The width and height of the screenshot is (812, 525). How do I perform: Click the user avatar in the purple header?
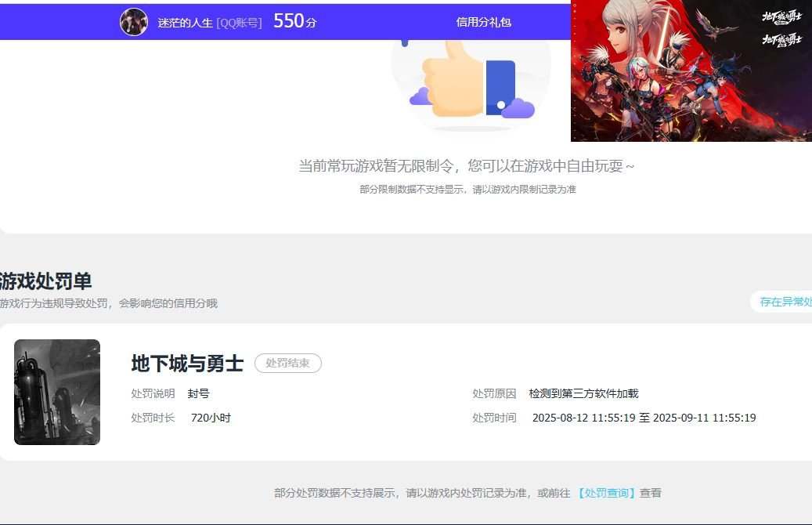[134, 22]
